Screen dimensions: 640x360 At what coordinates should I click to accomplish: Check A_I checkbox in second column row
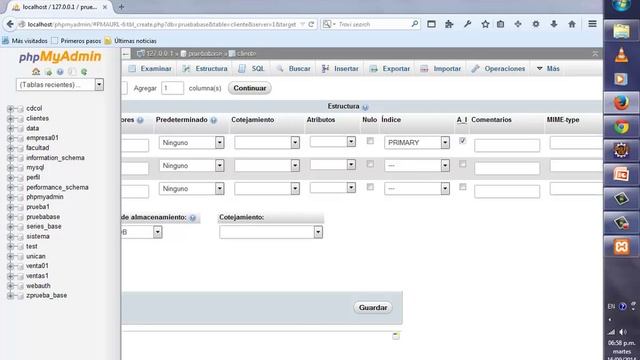pos(462,164)
